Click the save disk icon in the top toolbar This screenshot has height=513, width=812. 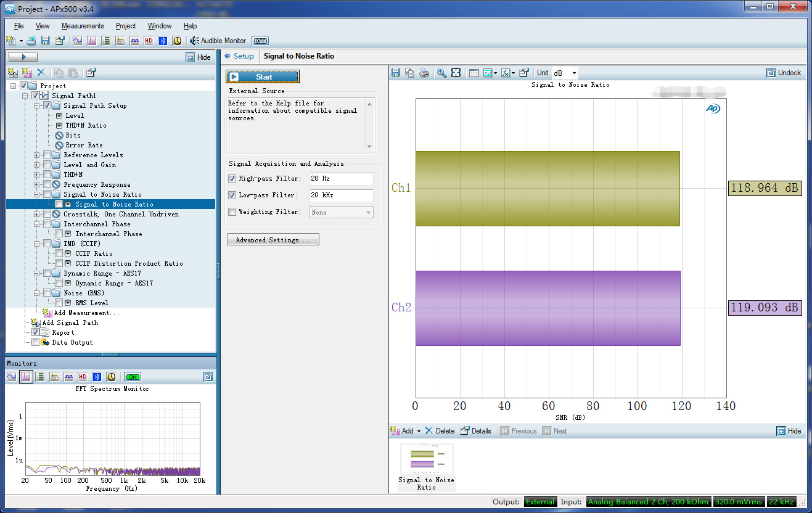point(45,41)
